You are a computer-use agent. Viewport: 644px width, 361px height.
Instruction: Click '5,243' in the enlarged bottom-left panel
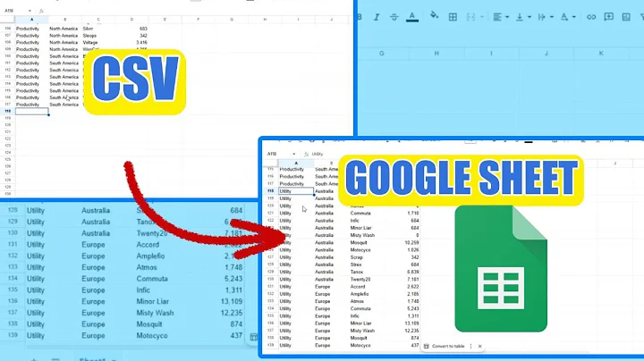click(x=233, y=279)
